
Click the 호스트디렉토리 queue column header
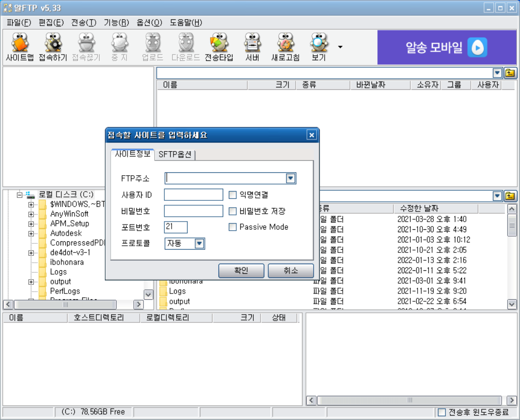[x=103, y=318]
